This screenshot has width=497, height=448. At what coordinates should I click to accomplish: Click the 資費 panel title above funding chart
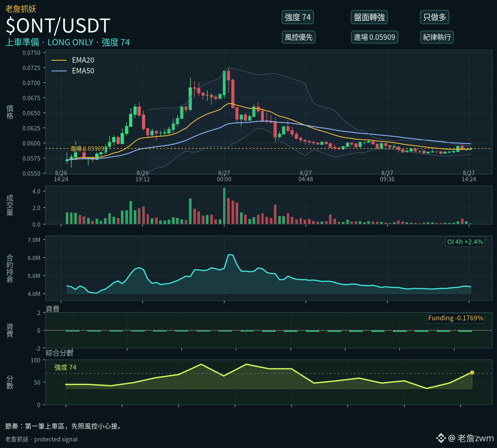point(53,309)
